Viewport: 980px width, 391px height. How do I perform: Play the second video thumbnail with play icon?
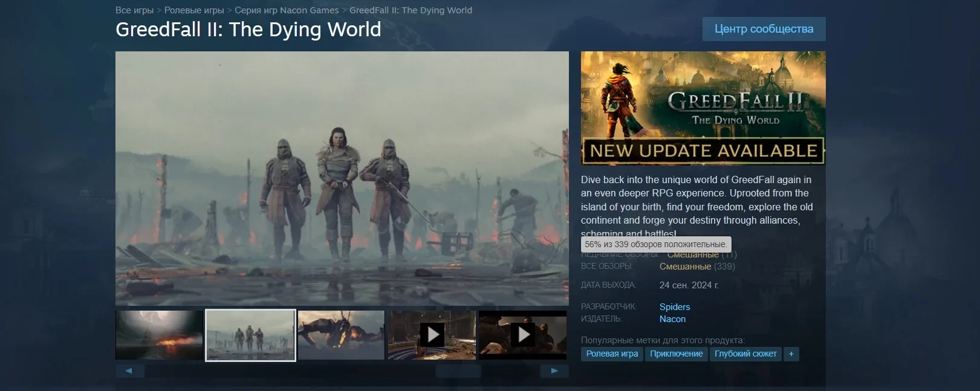point(522,335)
